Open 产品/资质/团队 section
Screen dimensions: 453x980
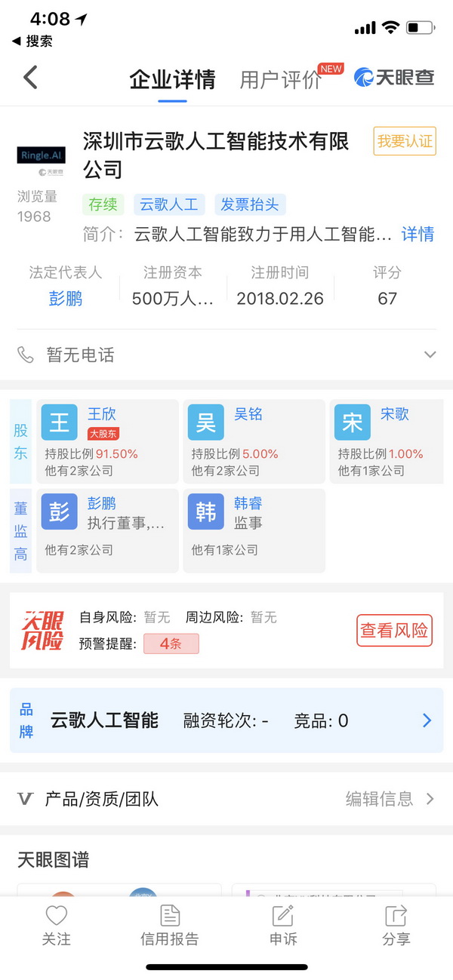tap(102, 799)
